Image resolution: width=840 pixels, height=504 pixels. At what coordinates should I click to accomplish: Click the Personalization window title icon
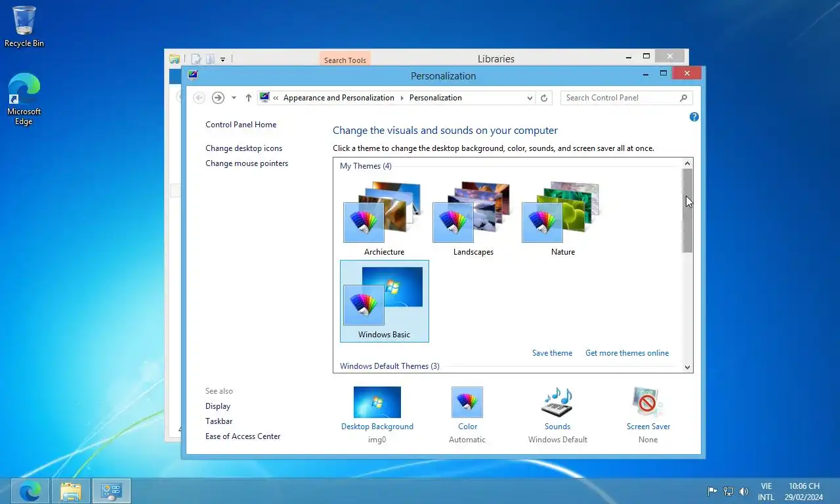[192, 75]
